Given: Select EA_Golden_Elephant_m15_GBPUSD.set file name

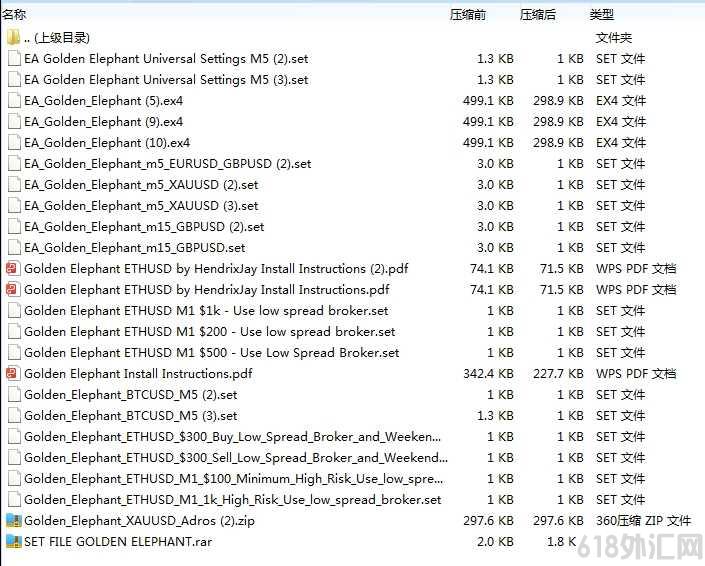Looking at the screenshot, I should pyautogui.click(x=135, y=248).
